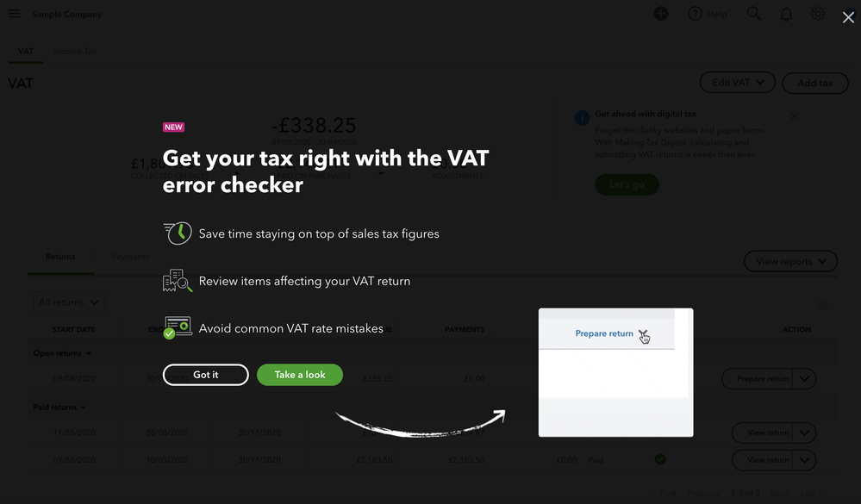Click the Got it button
This screenshot has width=861, height=504.
pyautogui.click(x=205, y=375)
